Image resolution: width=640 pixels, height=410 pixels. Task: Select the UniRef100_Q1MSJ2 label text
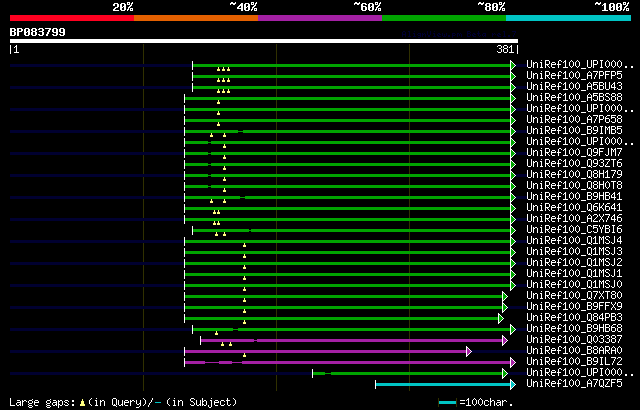point(574,263)
